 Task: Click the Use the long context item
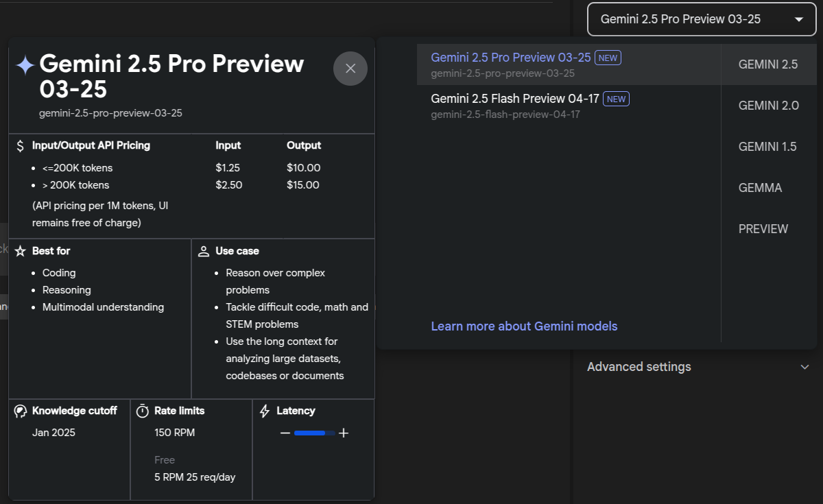coord(285,359)
